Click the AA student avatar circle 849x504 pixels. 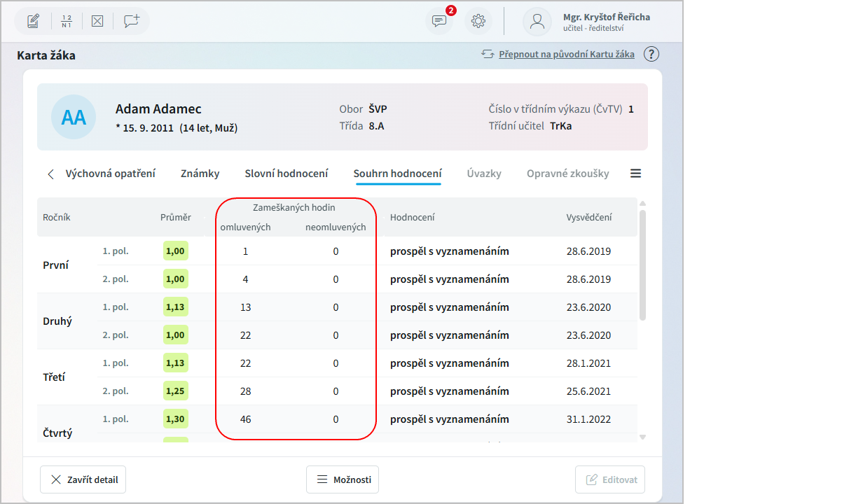(74, 117)
